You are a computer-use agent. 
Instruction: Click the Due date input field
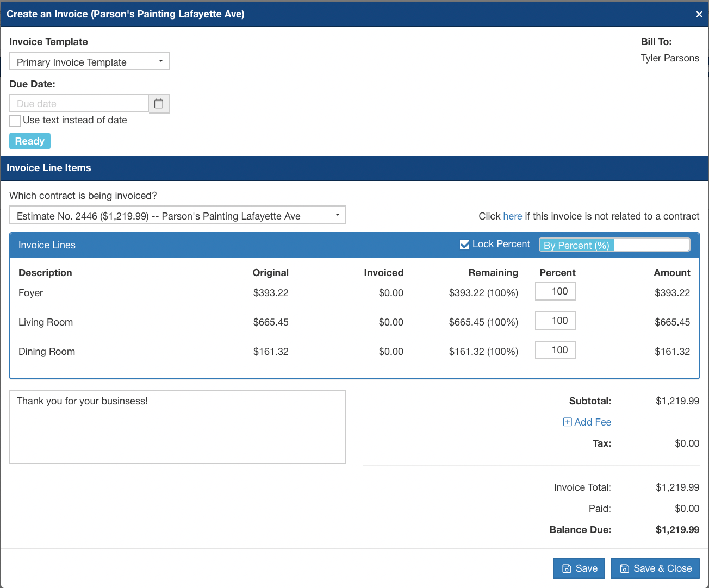(78, 103)
